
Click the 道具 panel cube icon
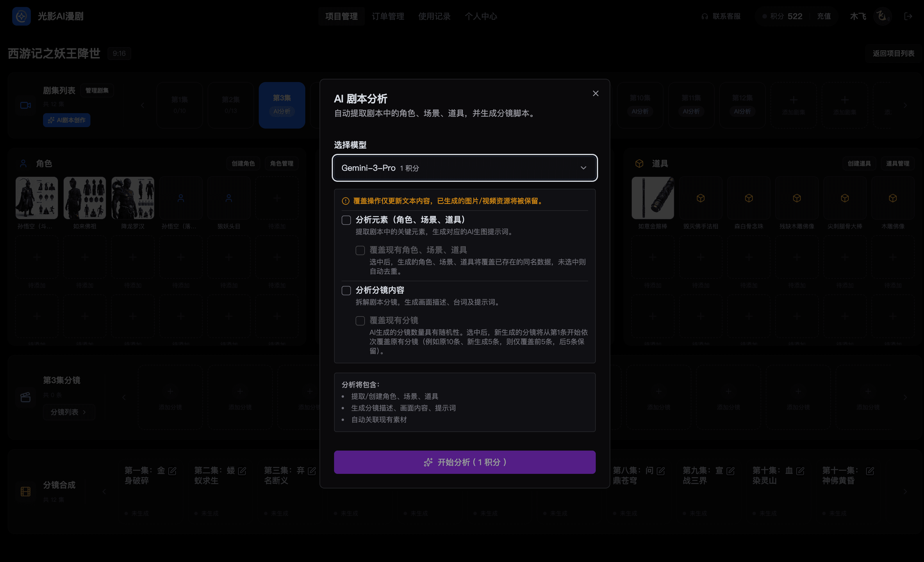639,163
